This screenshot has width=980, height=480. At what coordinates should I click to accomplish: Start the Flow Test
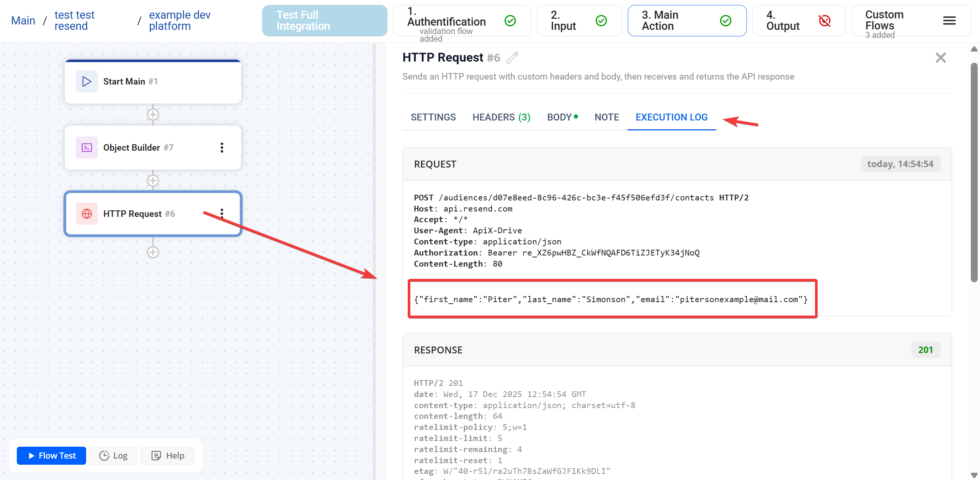[x=51, y=455]
